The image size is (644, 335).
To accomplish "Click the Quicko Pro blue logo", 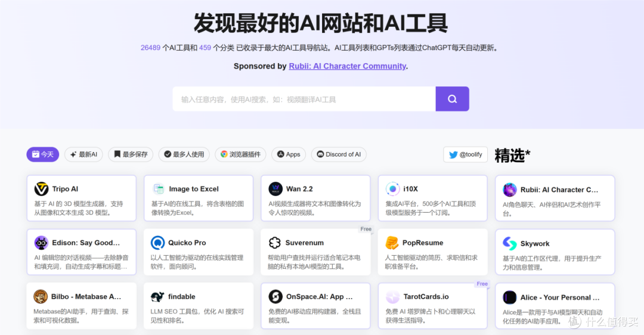I will [157, 243].
